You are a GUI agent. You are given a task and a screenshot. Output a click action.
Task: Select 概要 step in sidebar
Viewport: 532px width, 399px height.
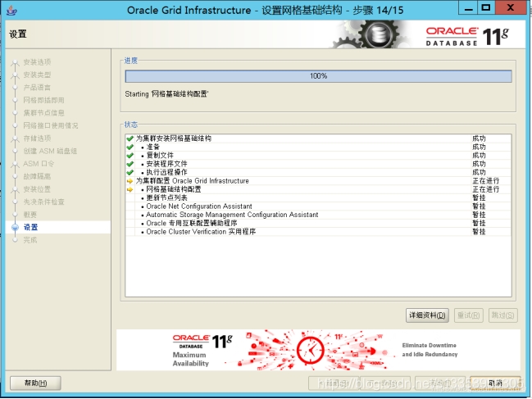point(30,215)
